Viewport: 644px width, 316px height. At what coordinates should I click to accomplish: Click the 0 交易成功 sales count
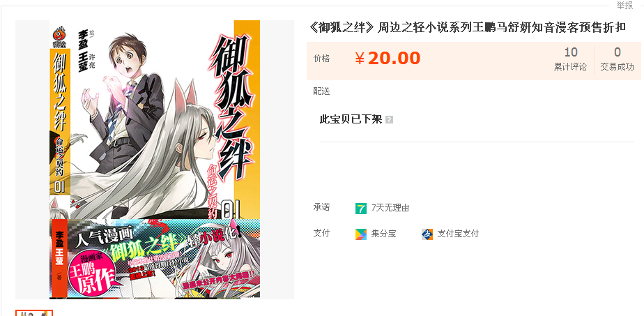617,59
